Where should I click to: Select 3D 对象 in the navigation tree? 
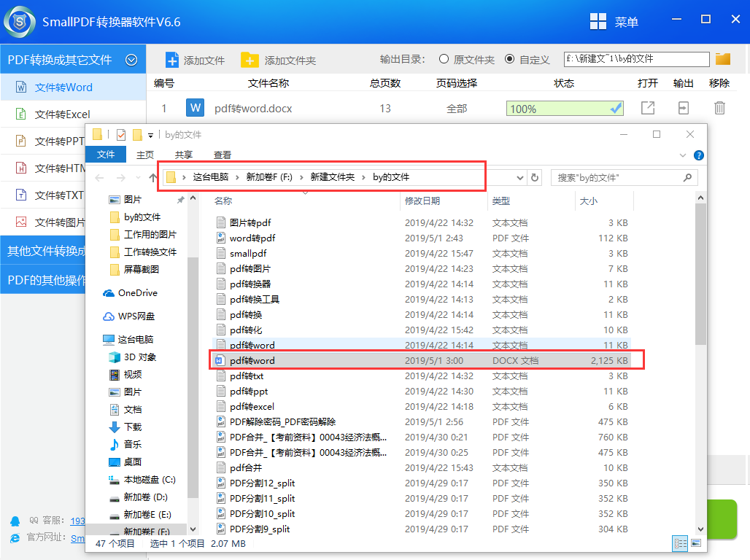click(133, 357)
